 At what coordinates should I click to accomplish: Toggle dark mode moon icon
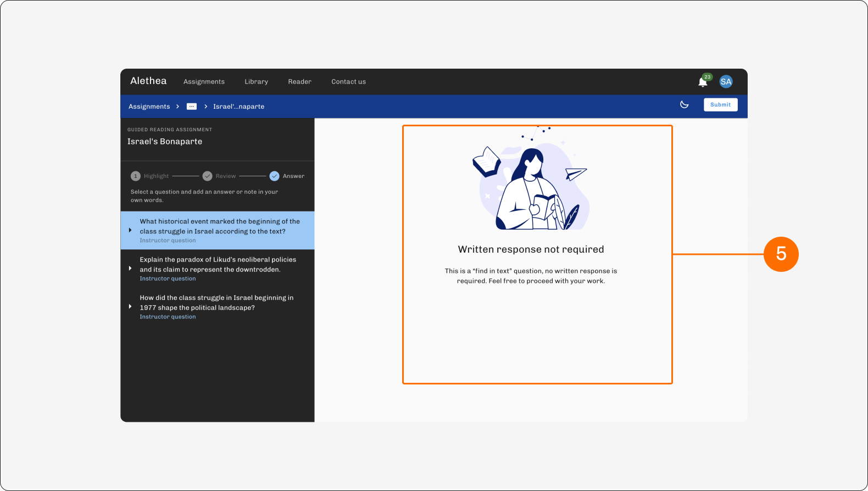[x=685, y=104]
